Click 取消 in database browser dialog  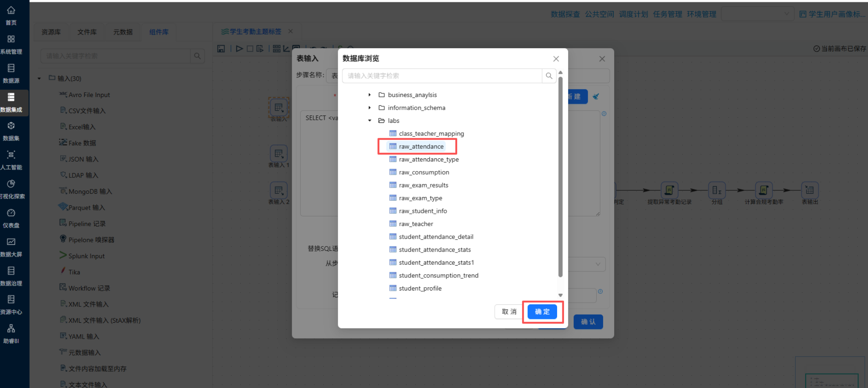coord(509,312)
